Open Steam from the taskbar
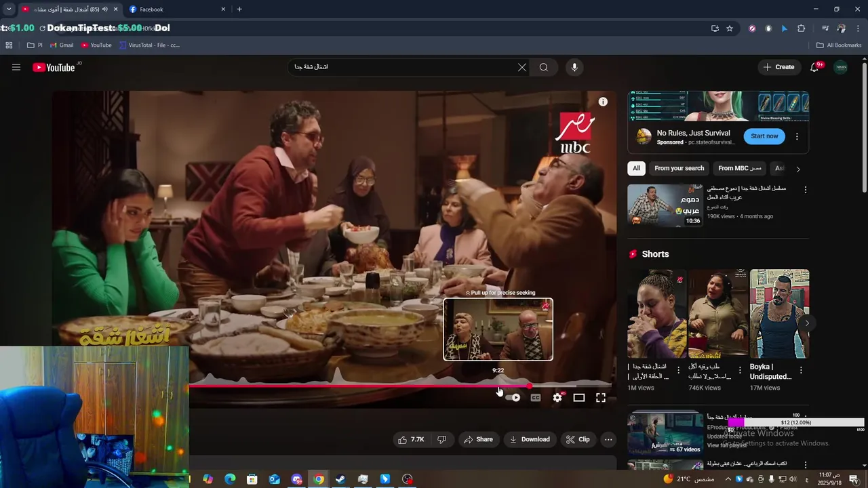 tap(340, 479)
